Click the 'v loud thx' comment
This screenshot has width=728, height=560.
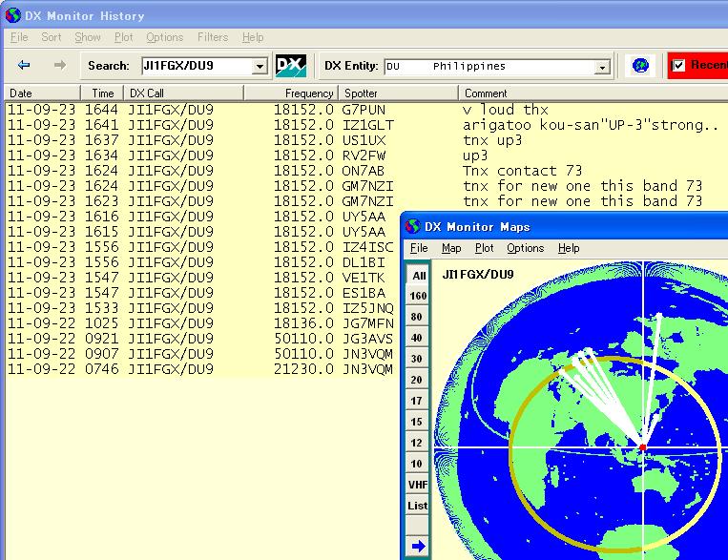pyautogui.click(x=505, y=110)
